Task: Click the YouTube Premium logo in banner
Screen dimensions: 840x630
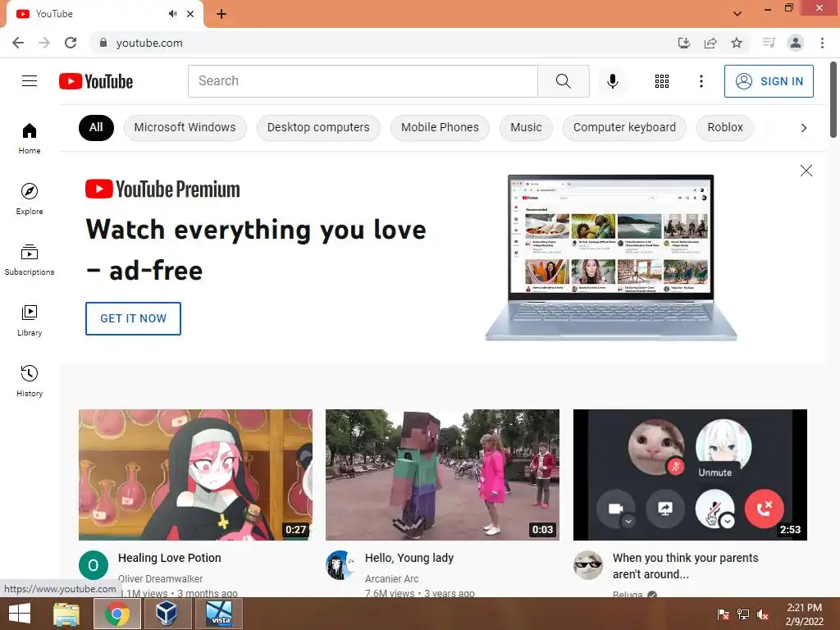Action: tap(163, 189)
